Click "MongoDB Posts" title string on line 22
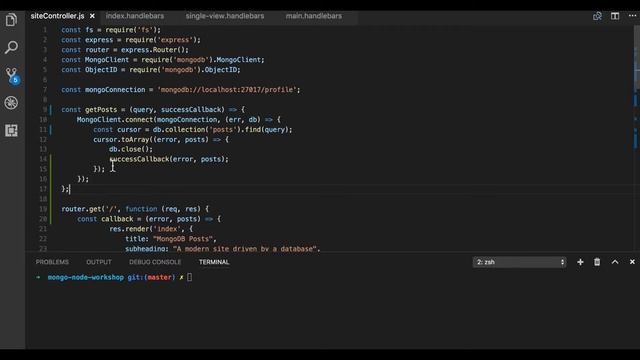The width and height of the screenshot is (640, 360). point(183,239)
